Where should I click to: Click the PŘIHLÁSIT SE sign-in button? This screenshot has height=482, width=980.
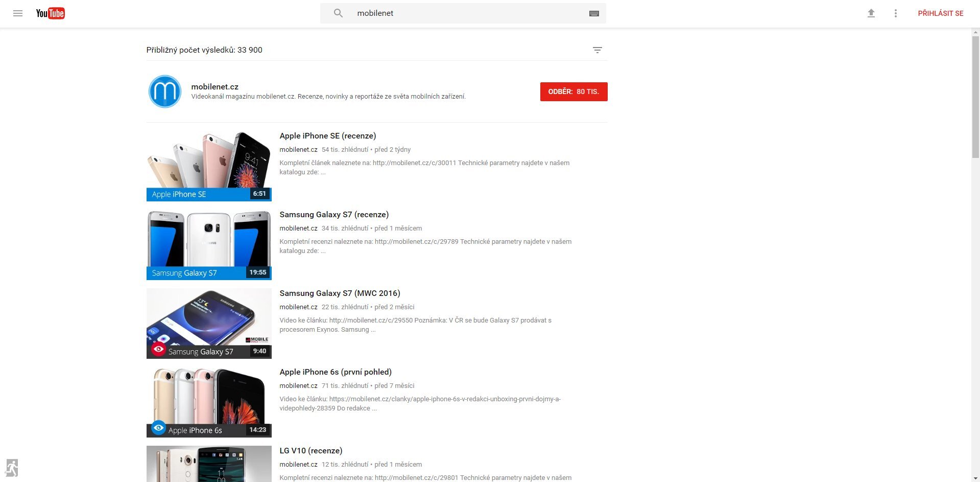(x=941, y=13)
